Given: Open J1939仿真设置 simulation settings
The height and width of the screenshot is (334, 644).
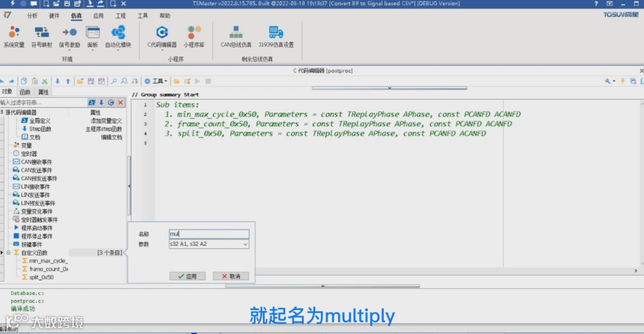Looking at the screenshot, I should (x=276, y=36).
